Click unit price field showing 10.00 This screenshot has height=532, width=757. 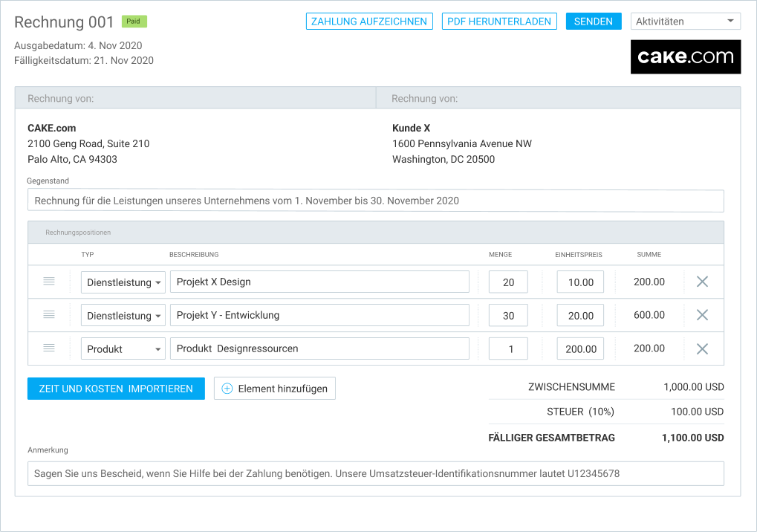coord(580,282)
